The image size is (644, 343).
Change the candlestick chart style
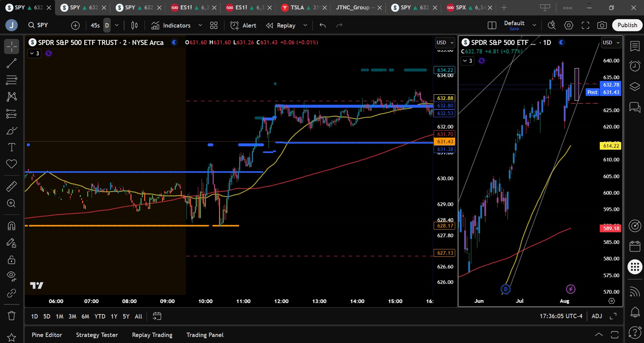point(135,25)
